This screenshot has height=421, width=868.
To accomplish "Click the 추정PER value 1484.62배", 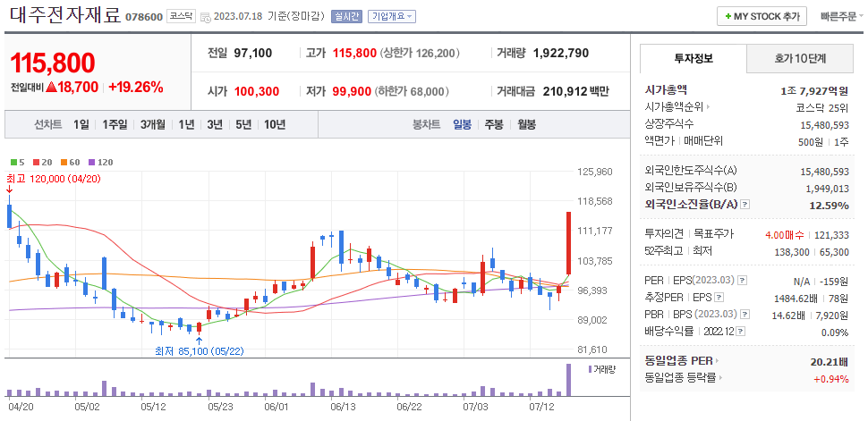I will [x=796, y=299].
